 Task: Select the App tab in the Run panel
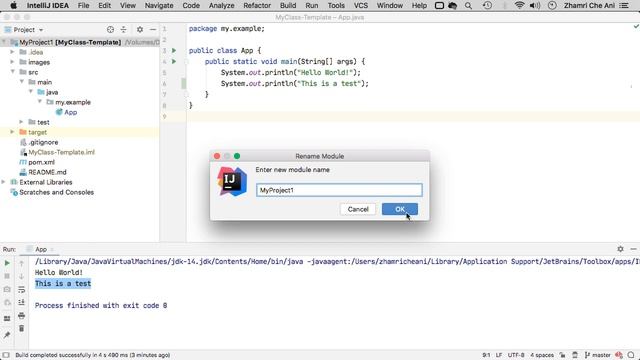[x=40, y=249]
